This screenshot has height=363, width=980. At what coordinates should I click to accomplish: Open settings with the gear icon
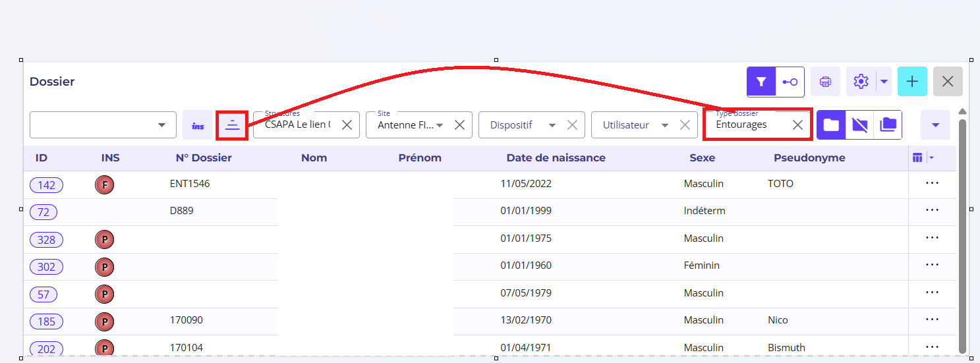861,82
